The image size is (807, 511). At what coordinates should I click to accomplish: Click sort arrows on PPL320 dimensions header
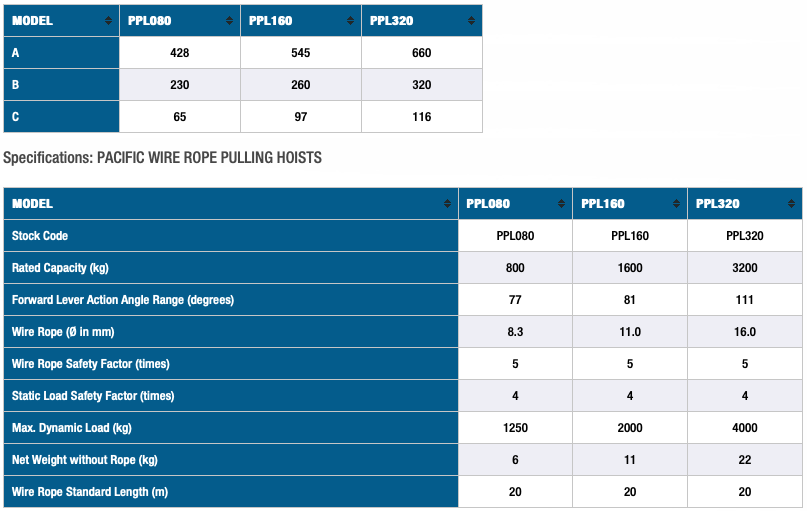pyautogui.click(x=471, y=21)
